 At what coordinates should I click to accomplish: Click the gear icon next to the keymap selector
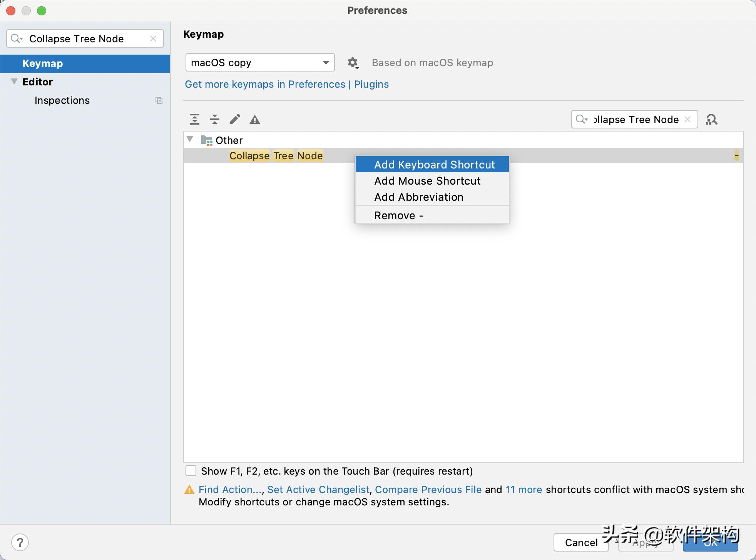pyautogui.click(x=353, y=63)
